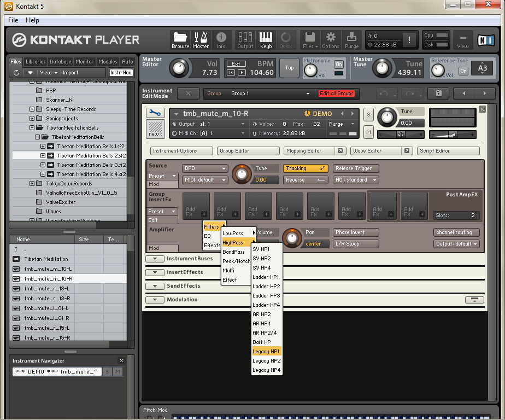
Task: Close instrument edit mode with X button
Action: pos(188,94)
